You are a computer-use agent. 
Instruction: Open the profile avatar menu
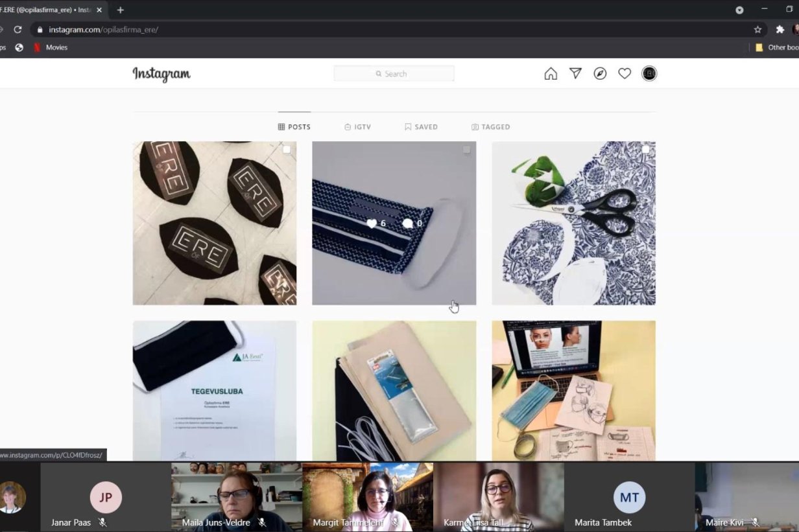649,74
